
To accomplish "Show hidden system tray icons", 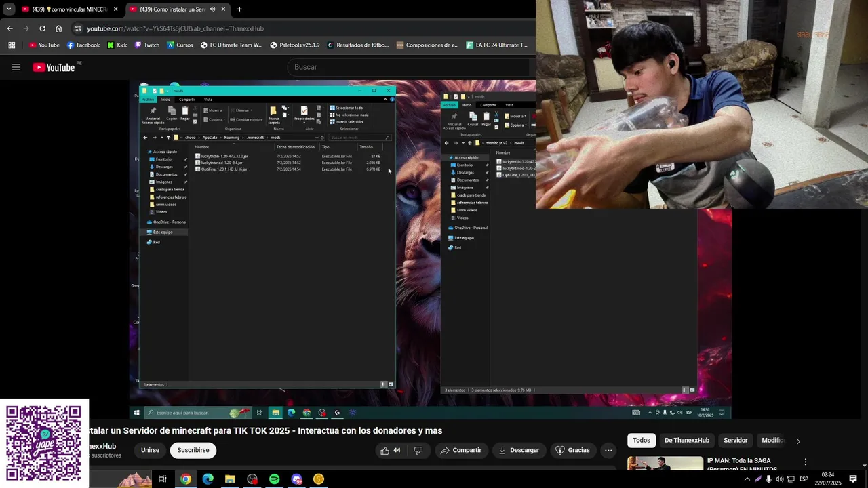I will (746, 479).
